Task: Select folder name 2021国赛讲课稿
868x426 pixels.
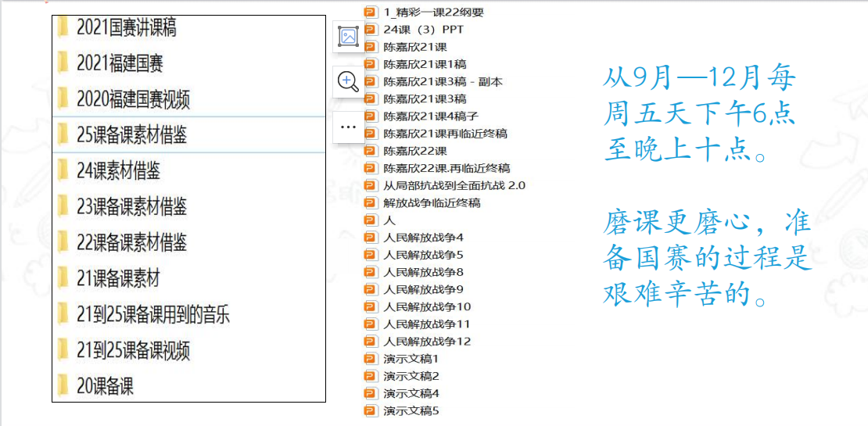Action: click(127, 27)
